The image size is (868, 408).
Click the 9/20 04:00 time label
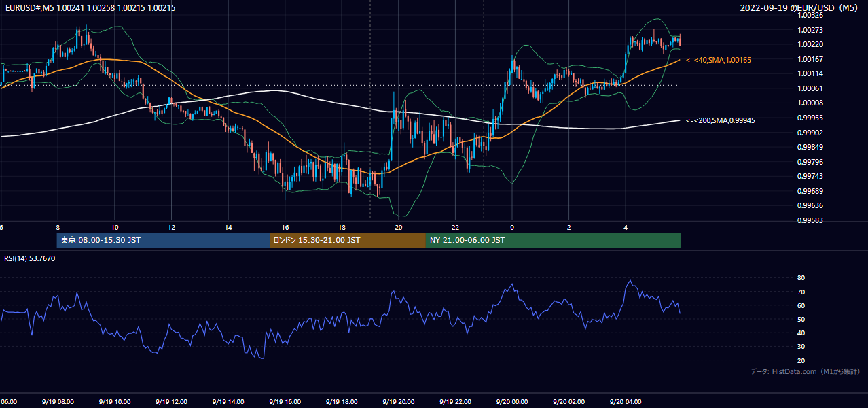coord(626,402)
